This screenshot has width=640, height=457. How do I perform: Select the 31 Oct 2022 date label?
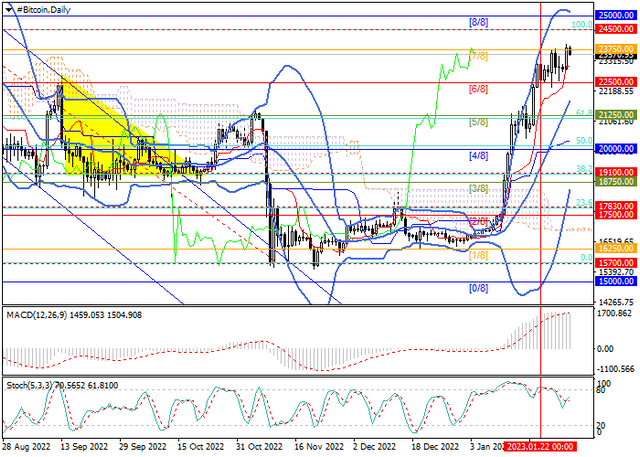(259, 447)
